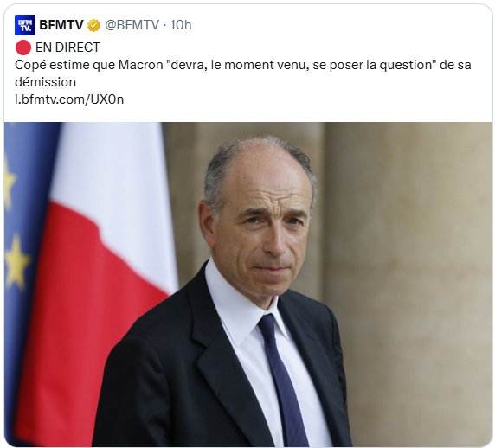Click the word "démission" in the tweet

46,82
